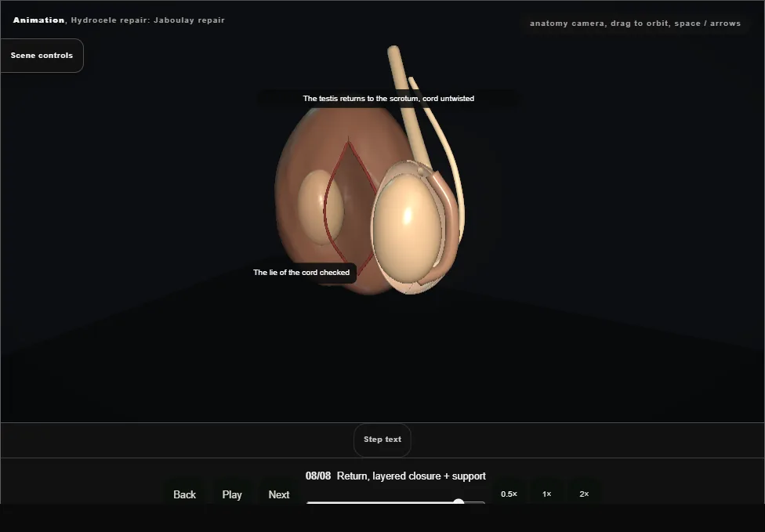
Task: Set playback speed to 1×
Action: tap(546, 494)
